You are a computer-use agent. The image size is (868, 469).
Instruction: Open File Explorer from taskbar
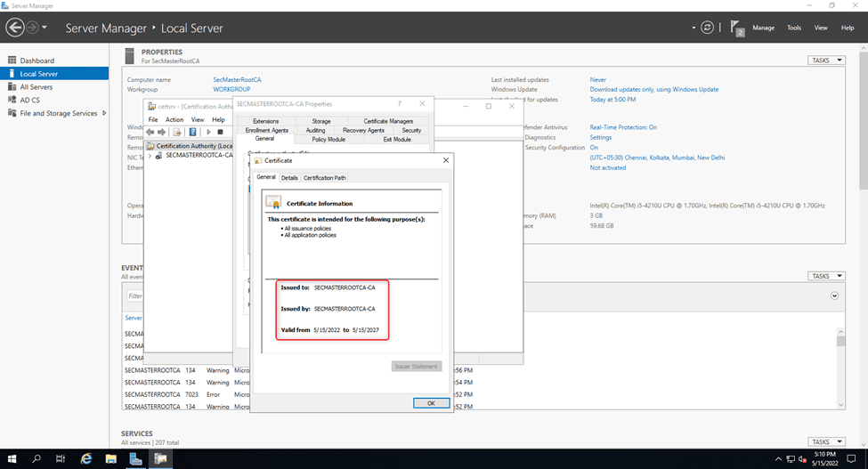coord(110,459)
